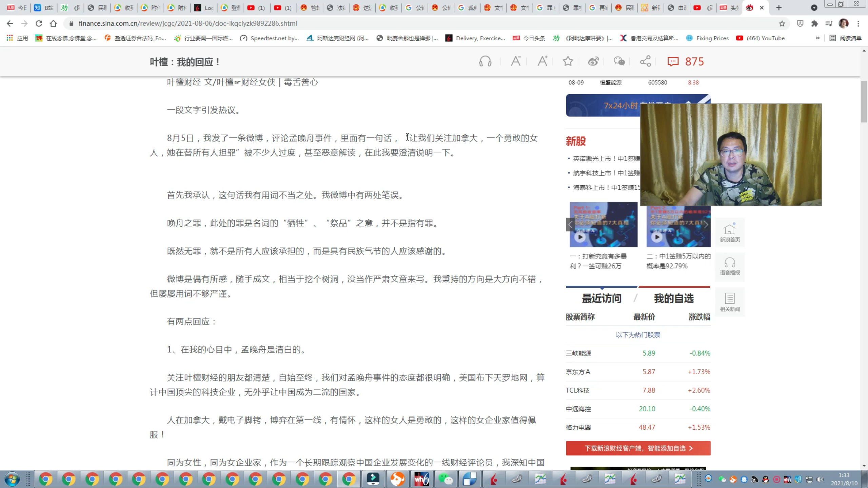Switch to the 知 B站 tab

pos(44,8)
